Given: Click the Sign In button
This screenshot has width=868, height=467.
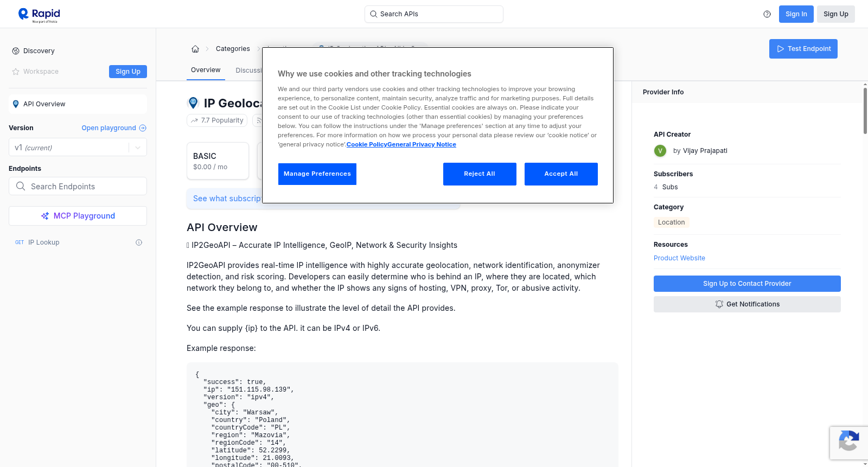Looking at the screenshot, I should point(796,14).
